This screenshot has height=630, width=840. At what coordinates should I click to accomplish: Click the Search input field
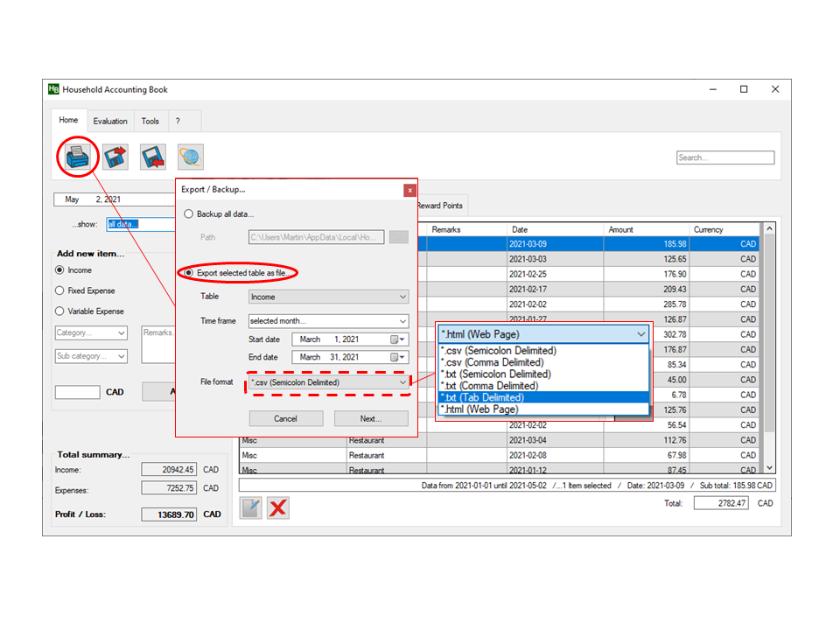point(725,158)
